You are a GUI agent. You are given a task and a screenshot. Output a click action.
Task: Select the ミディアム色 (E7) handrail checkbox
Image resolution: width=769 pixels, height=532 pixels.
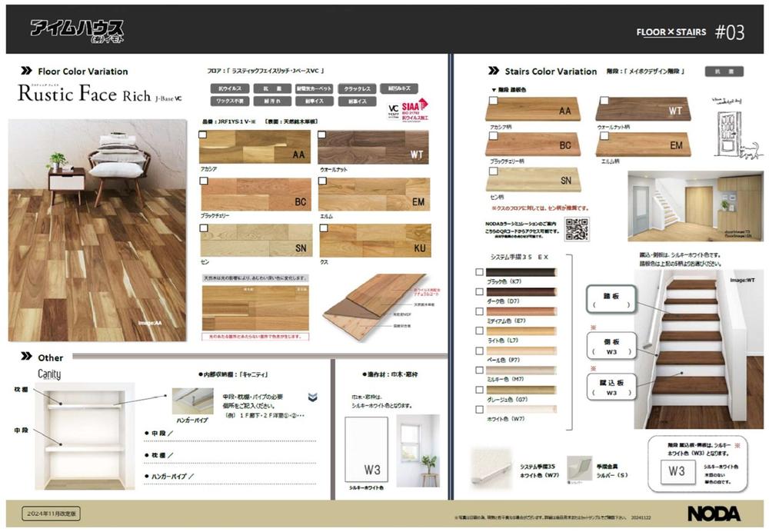pos(480,311)
